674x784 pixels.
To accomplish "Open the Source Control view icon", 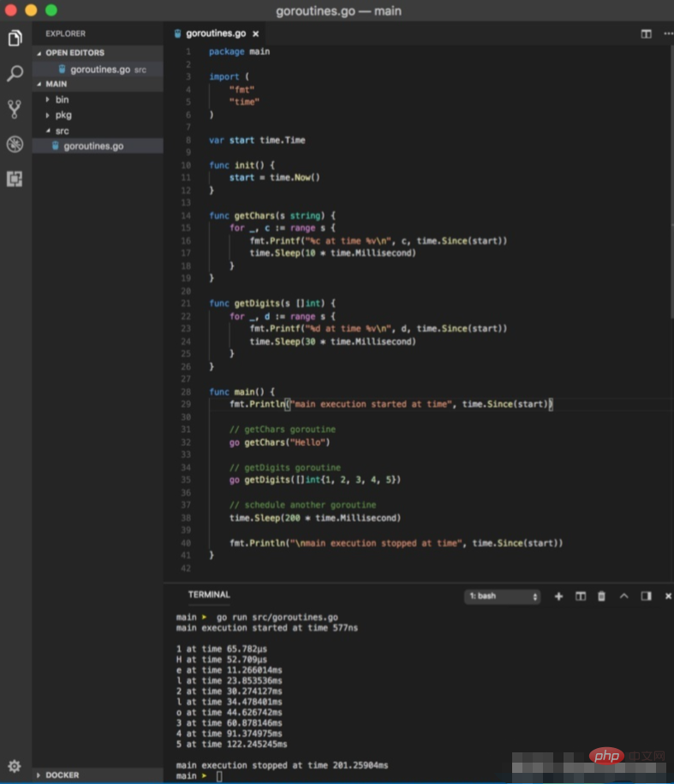I will click(x=15, y=109).
